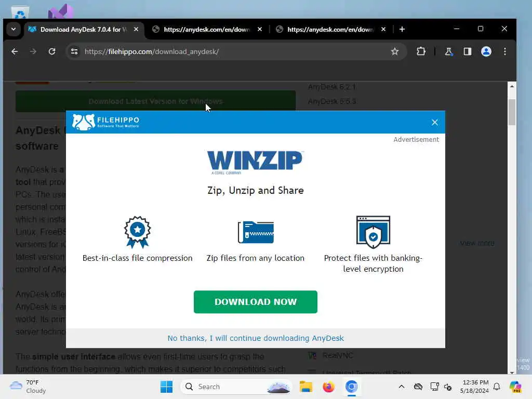Screen dimensions: 532x399
Task: Click the RealVNC link
Action: coord(338,355)
